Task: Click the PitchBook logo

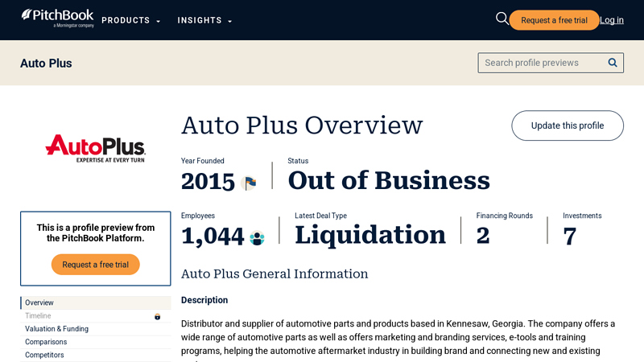Action: (x=57, y=19)
